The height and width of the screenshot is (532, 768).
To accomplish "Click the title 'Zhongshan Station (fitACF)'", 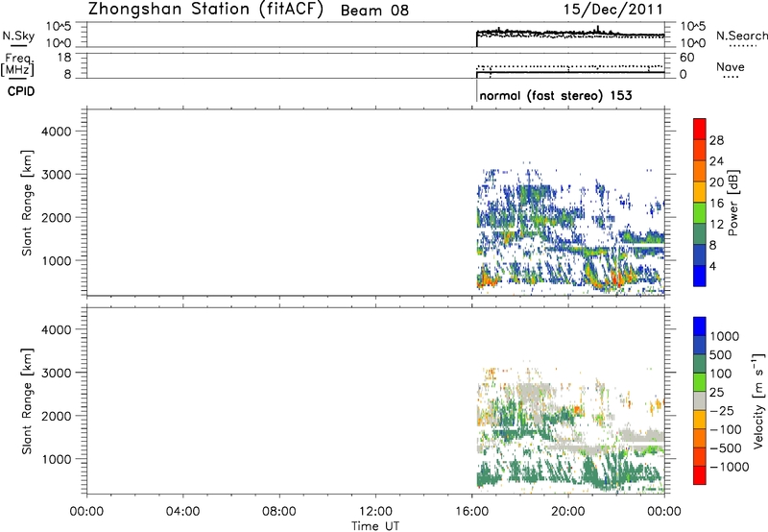I will click(205, 10).
